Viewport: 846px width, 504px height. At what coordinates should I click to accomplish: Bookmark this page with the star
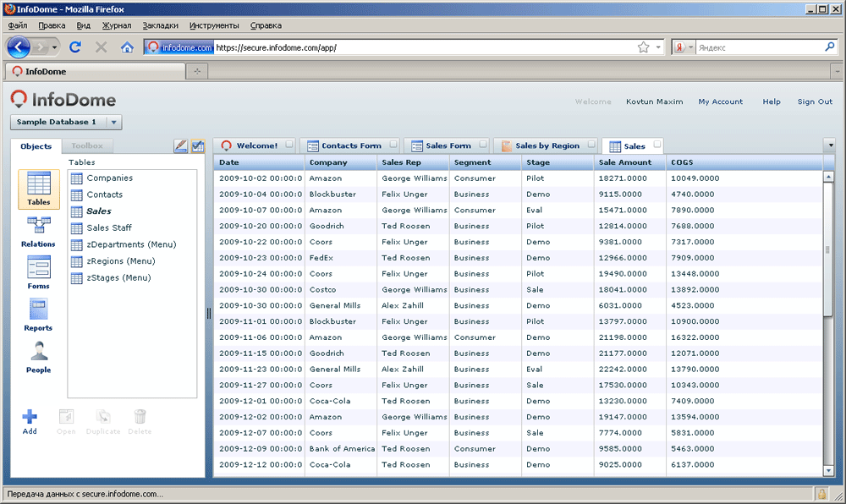643,47
